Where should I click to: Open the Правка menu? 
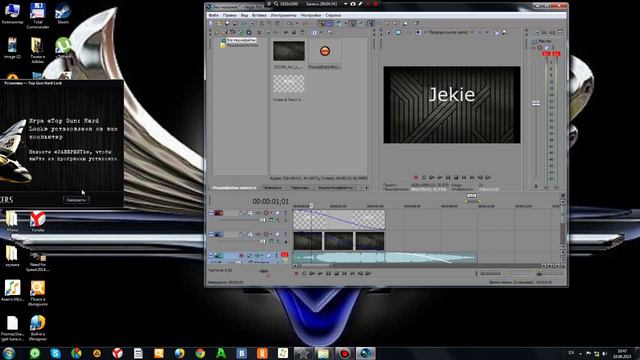(x=229, y=15)
